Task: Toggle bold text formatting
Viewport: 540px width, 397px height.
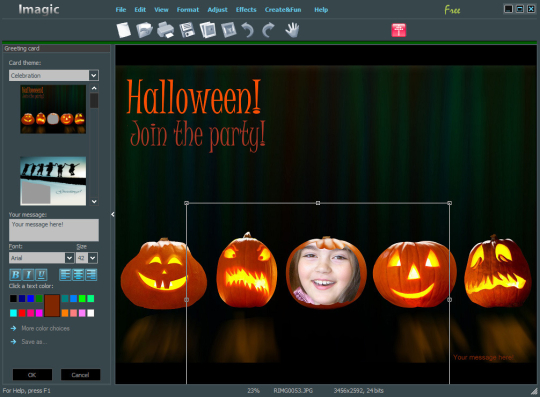Action: click(x=15, y=274)
